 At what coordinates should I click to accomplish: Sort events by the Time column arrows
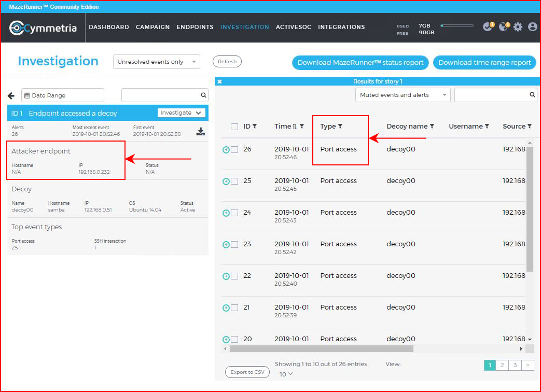coord(295,127)
